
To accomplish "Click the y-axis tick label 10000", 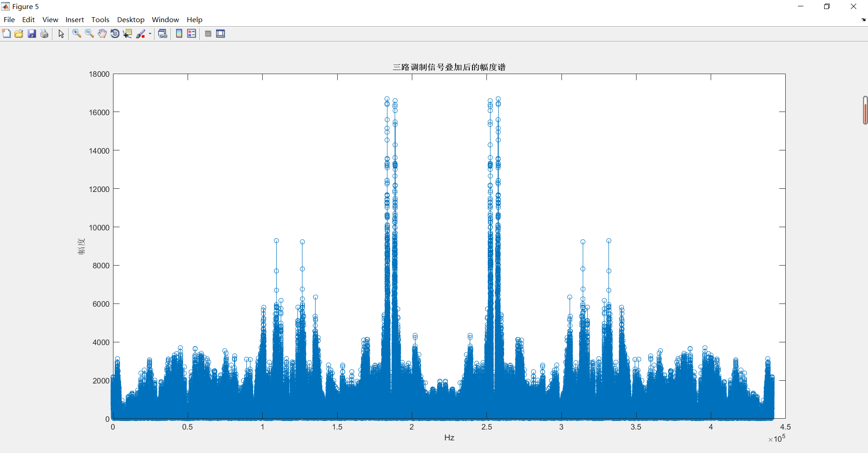I will (x=99, y=228).
